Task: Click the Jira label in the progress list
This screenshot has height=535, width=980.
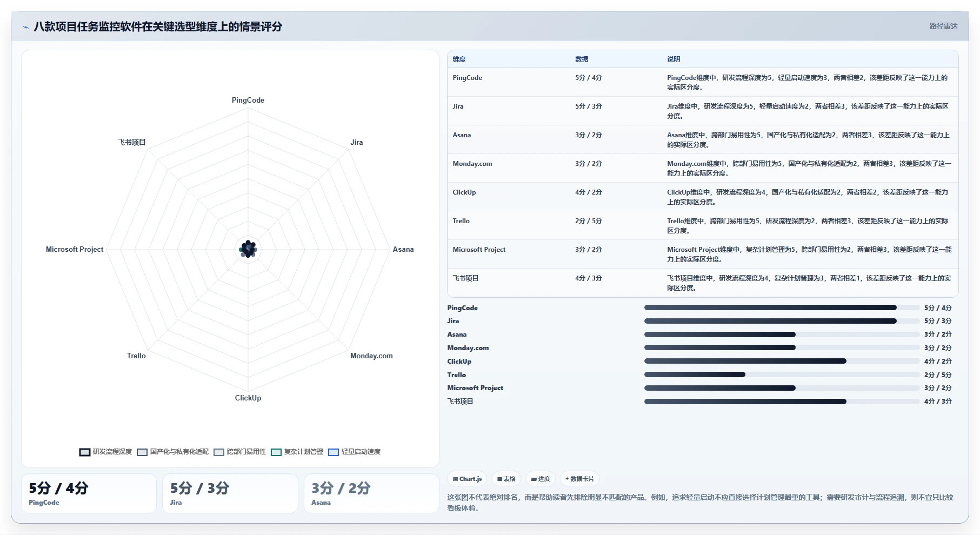Action: pos(453,321)
